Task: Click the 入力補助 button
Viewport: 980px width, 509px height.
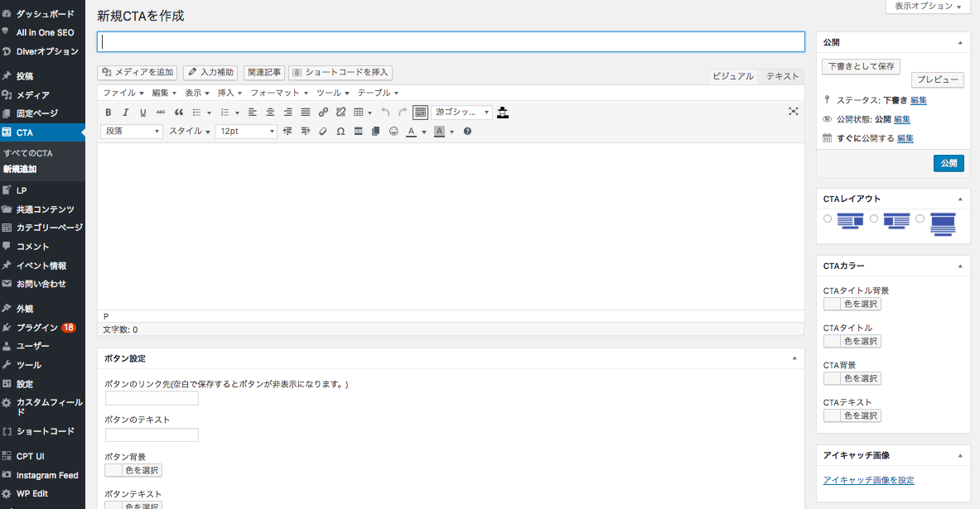Action: (x=210, y=73)
